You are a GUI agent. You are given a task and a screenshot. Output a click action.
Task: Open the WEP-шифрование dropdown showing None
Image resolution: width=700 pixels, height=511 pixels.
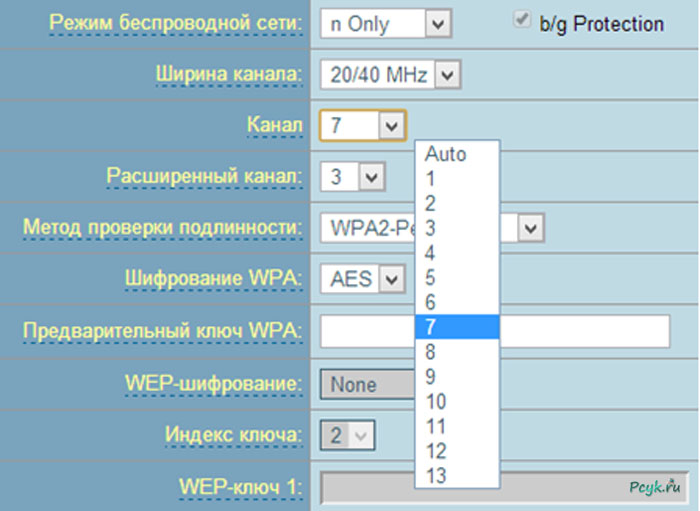pos(368,384)
